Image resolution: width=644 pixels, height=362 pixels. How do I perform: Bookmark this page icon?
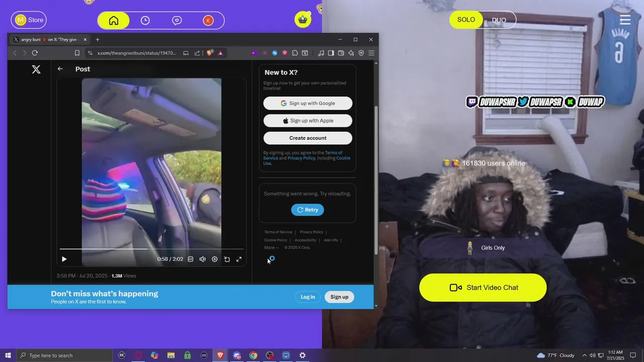point(77,53)
